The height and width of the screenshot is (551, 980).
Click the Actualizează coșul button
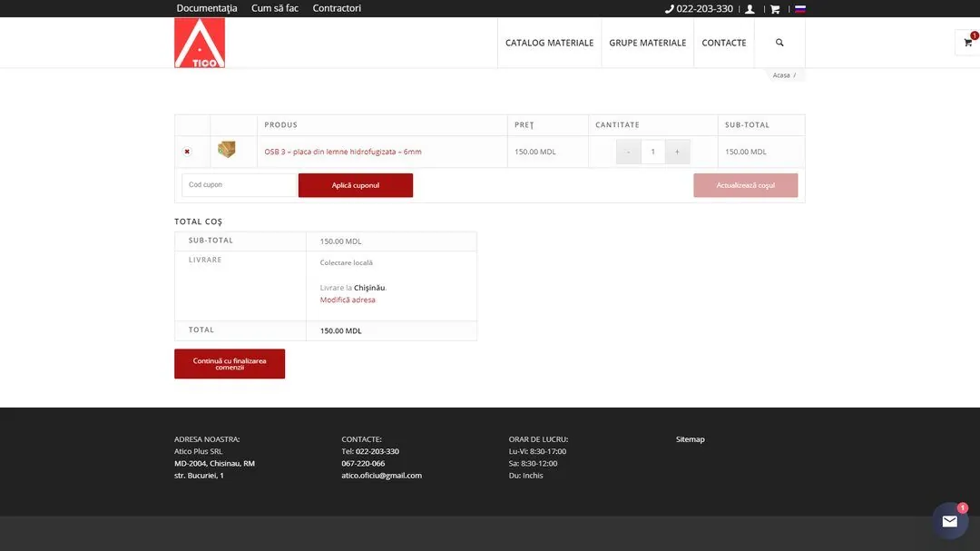coord(746,185)
